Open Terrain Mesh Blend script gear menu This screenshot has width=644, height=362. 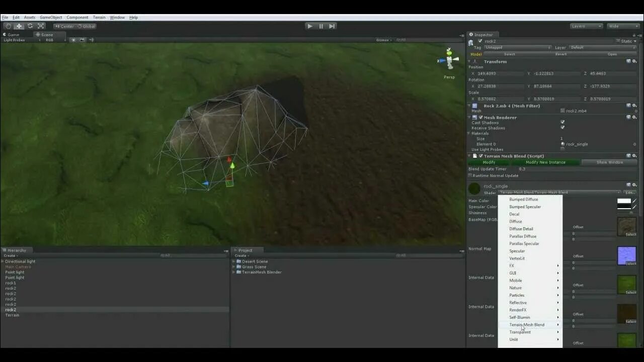(x=634, y=156)
